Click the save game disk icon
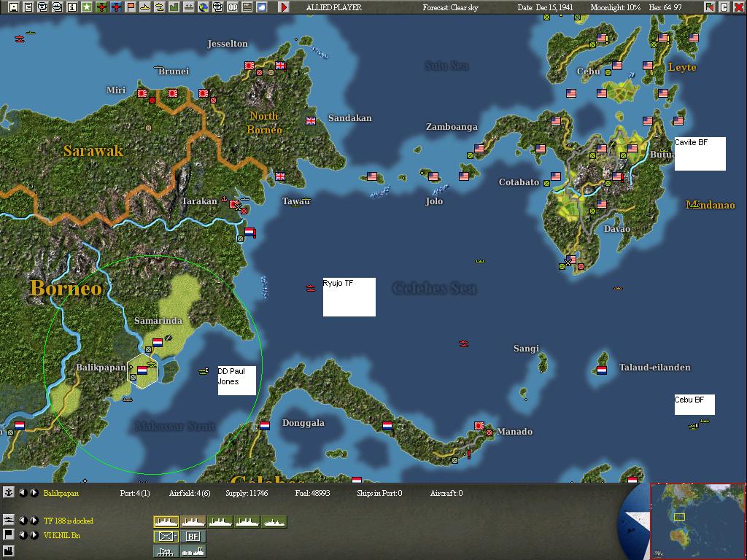747x560 pixels. [x=13, y=7]
